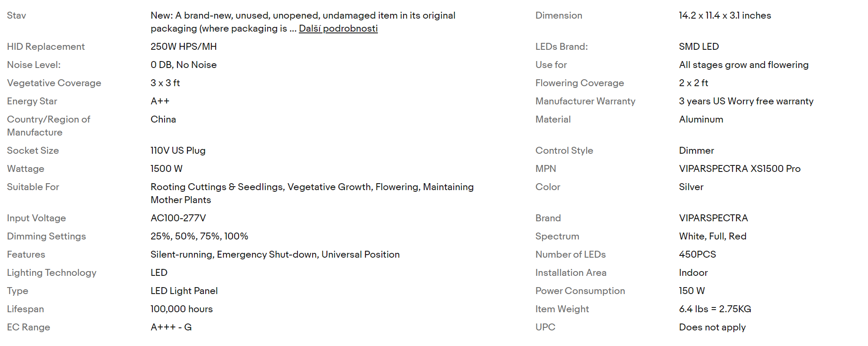Screen dimensions: 868x346
Task: Click the "110V US Plug" socket value
Action: point(178,151)
